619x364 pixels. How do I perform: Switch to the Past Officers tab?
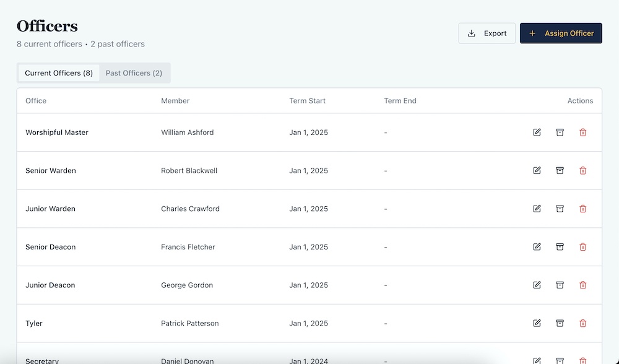(x=134, y=73)
